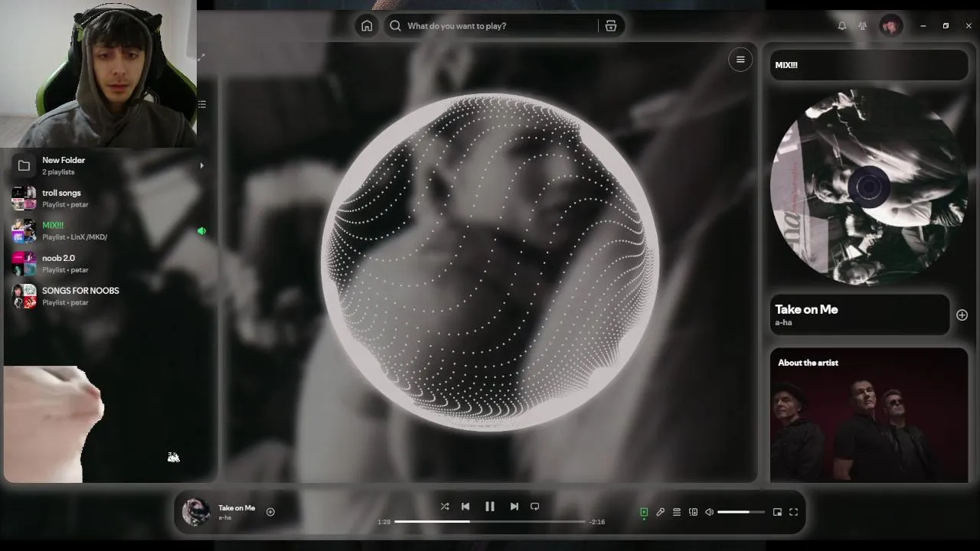
Task: Toggle shuffle playback
Action: (445, 507)
